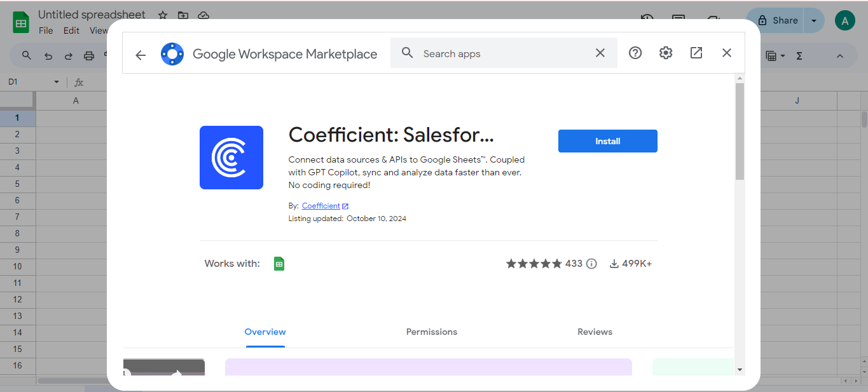Close the Marketplace dialog
This screenshot has height=392, width=868.
tap(727, 53)
